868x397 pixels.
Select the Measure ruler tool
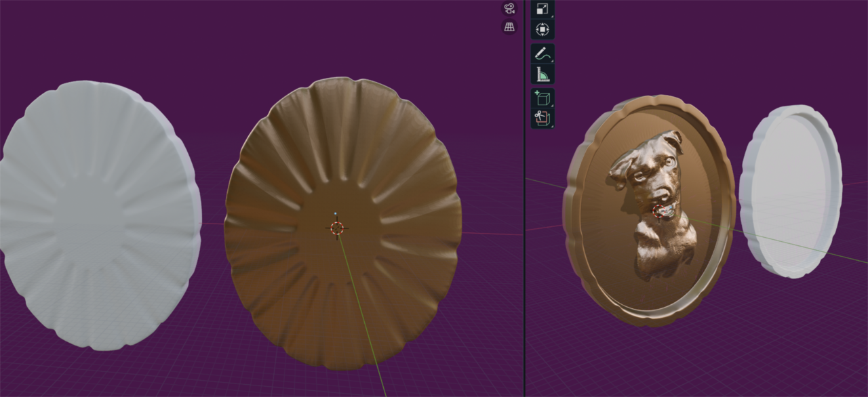coord(542,74)
